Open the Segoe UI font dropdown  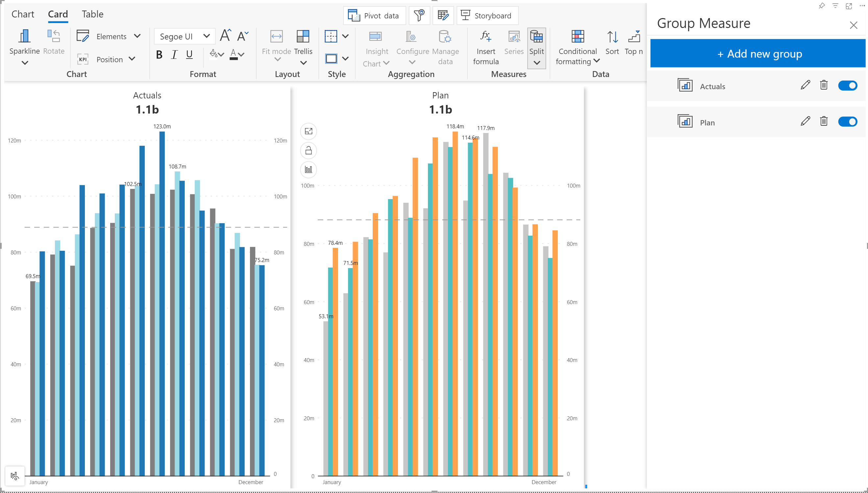[185, 37]
